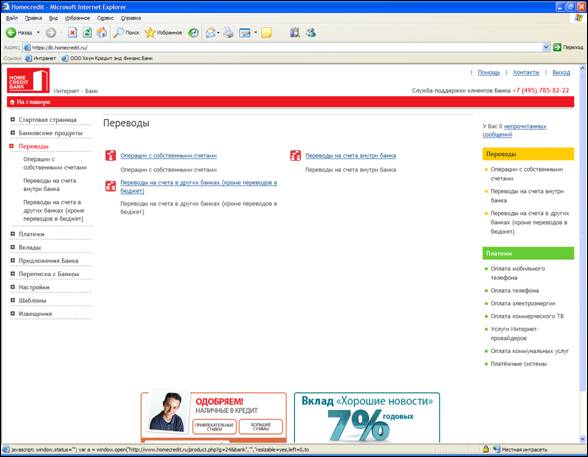Click 'Оплата мобильного телефона' in Платежи panel
The width and height of the screenshot is (588, 457).
click(x=518, y=273)
